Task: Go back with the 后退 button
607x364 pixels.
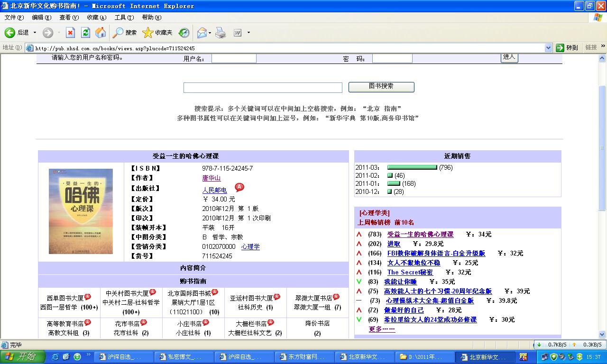Action: tap(17, 33)
